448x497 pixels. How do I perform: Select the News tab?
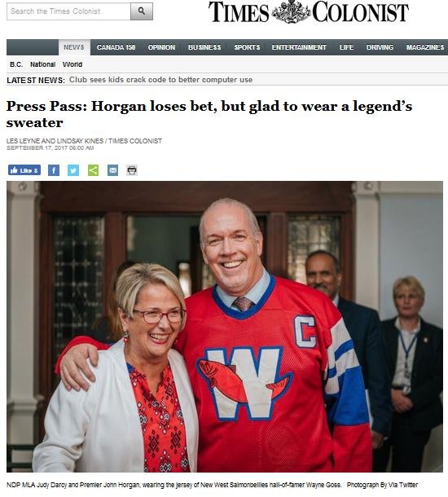point(74,47)
